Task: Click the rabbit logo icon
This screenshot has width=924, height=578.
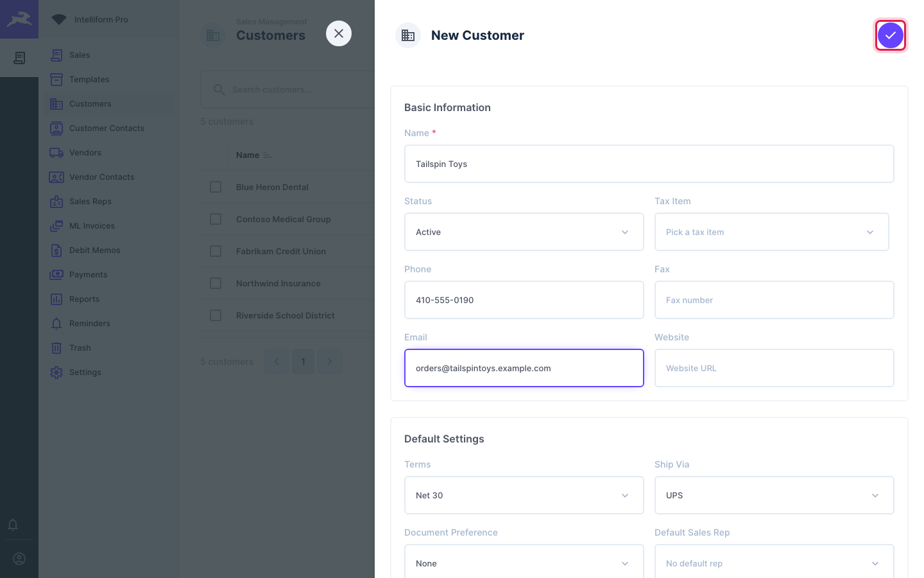Action: click(19, 19)
